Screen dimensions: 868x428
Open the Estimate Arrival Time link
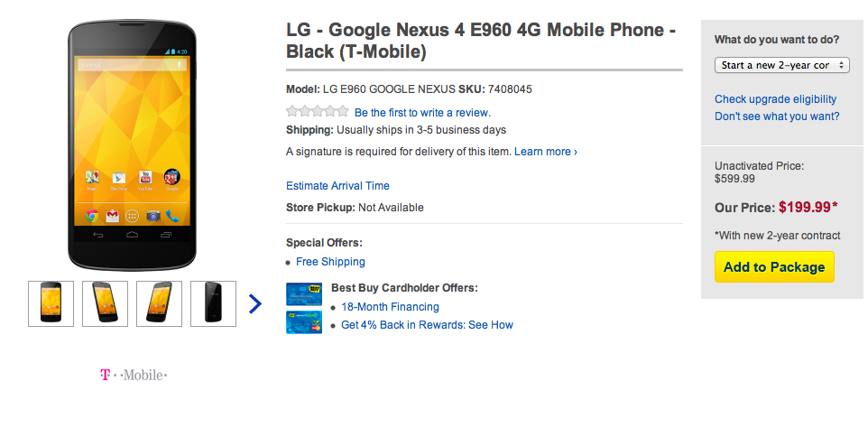pyautogui.click(x=337, y=186)
